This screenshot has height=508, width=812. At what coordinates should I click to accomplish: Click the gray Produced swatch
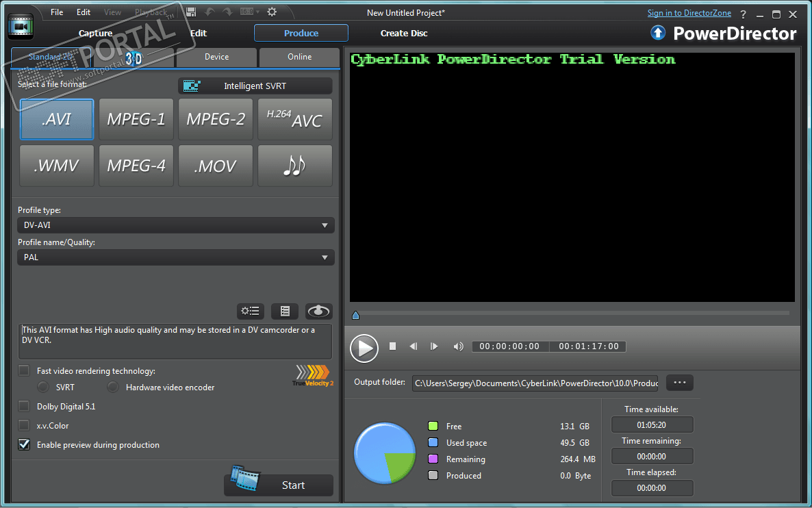tap(433, 475)
